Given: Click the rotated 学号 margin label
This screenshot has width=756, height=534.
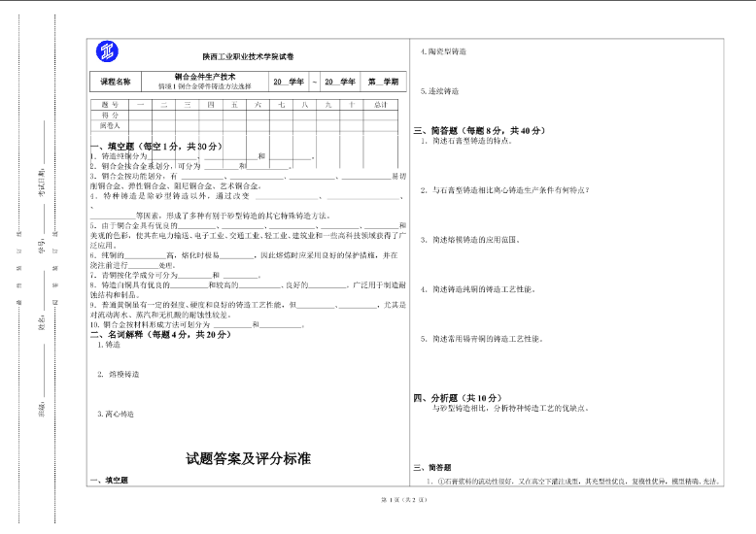Looking at the screenshot, I should point(42,247).
